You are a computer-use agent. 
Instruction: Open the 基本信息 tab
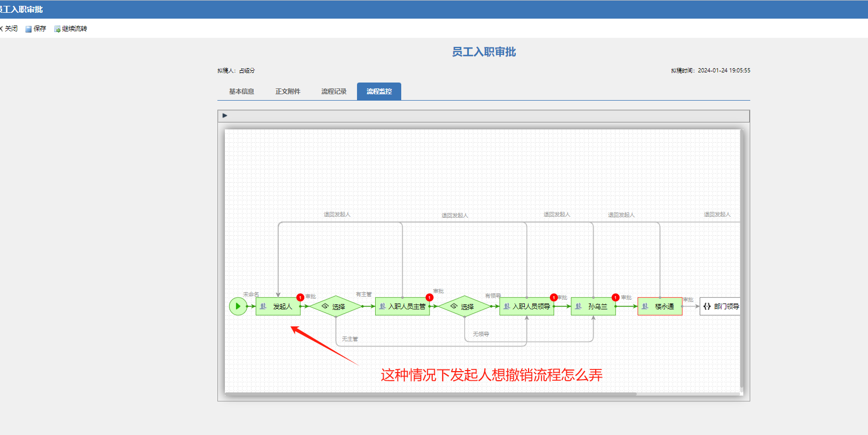click(241, 92)
